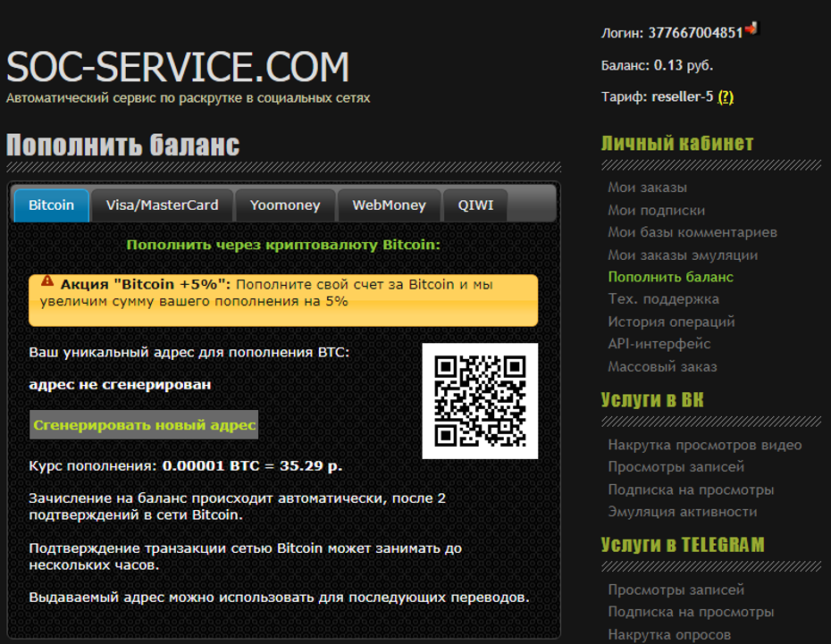Click the Услуги в ВК section heading

click(x=652, y=400)
